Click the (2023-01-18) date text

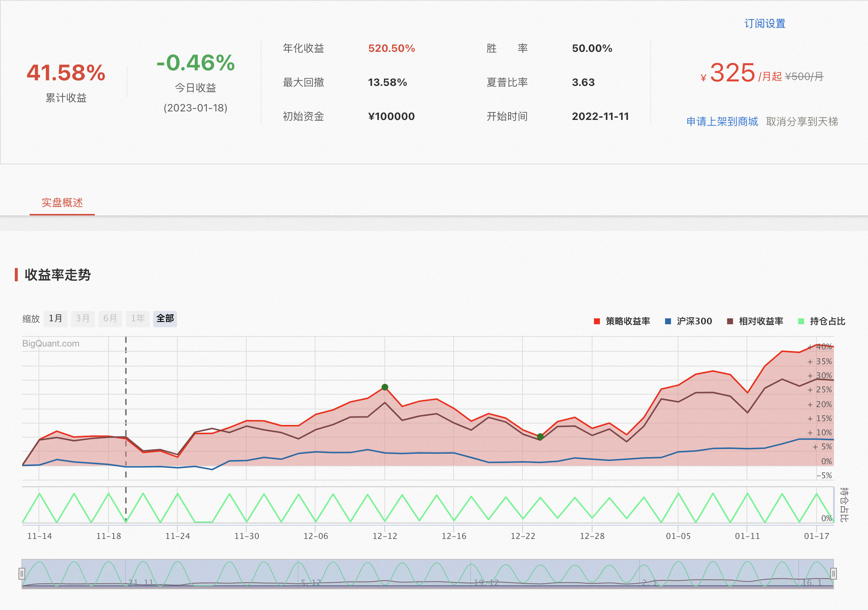[x=196, y=108]
